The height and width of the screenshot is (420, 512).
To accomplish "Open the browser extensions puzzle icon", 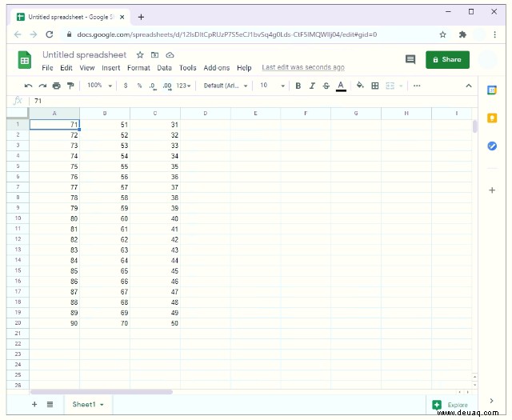I will click(462, 34).
